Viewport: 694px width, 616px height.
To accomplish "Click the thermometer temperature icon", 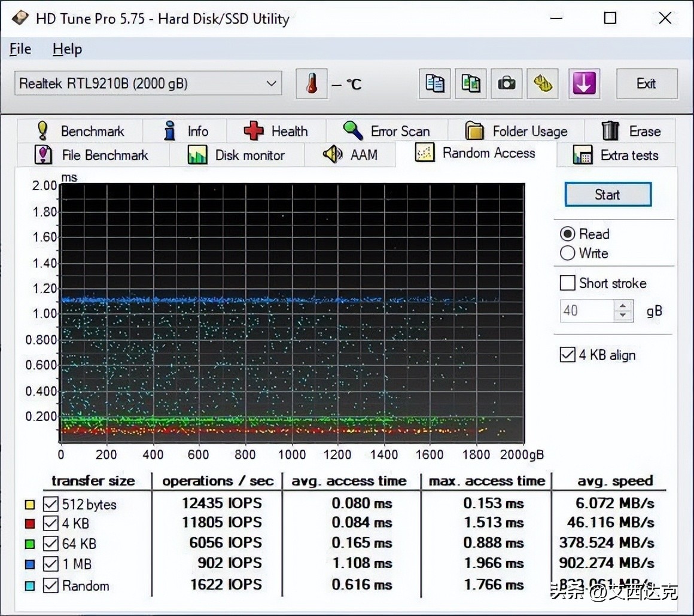I will point(312,84).
